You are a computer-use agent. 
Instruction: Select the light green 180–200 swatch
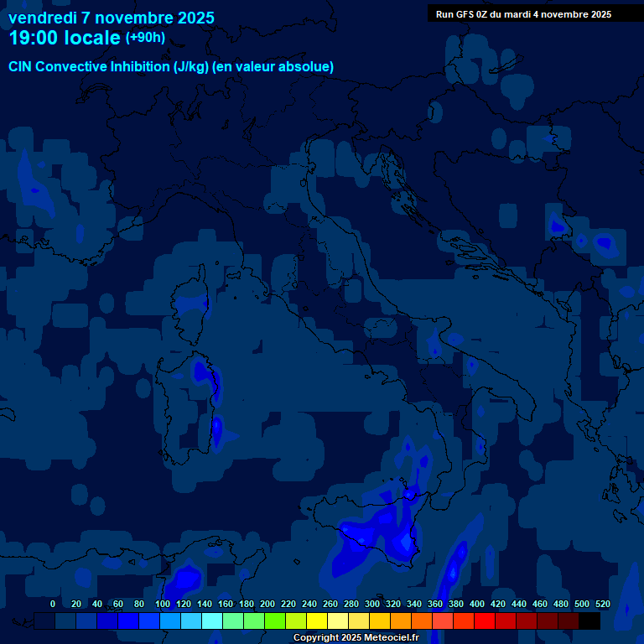pyautogui.click(x=254, y=621)
